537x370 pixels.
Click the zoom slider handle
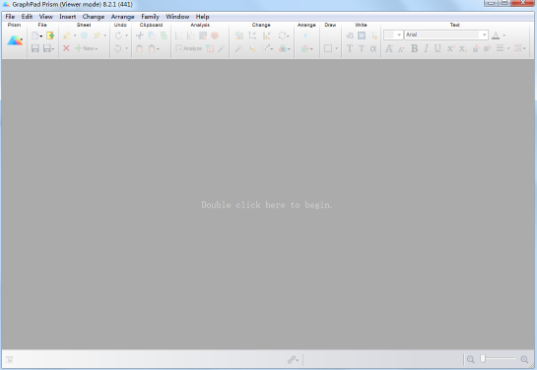[x=483, y=359]
